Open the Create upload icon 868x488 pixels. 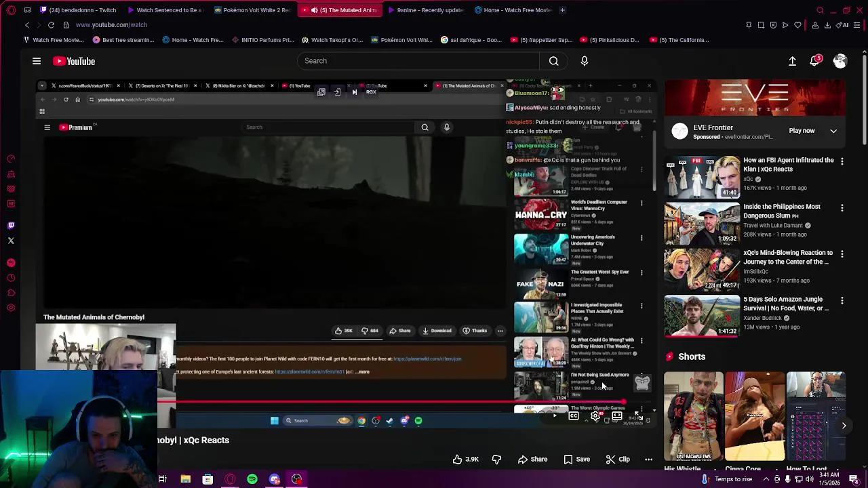pyautogui.click(x=792, y=61)
